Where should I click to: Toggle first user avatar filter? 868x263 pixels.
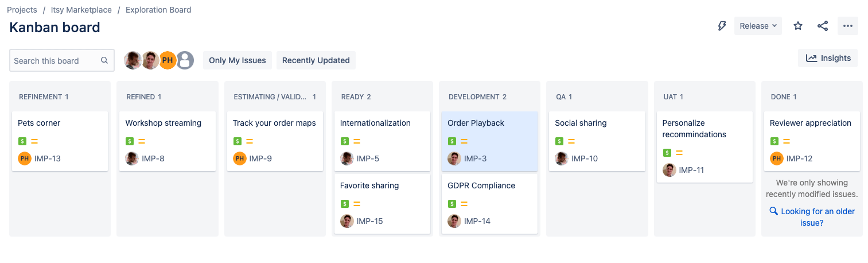pyautogui.click(x=133, y=60)
